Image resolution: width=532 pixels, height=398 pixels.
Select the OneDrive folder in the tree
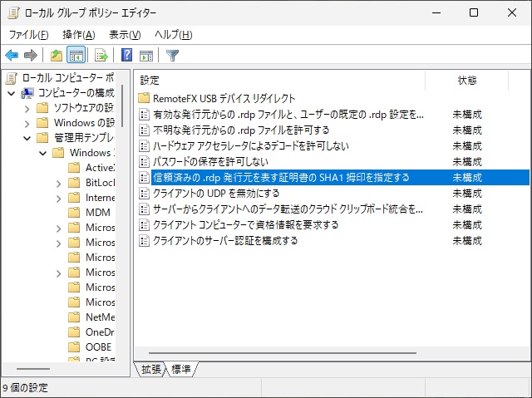coord(99,332)
